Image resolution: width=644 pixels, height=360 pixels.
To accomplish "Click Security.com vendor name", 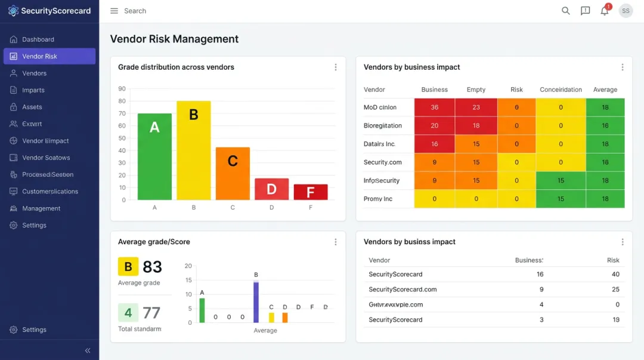I will 382,162.
